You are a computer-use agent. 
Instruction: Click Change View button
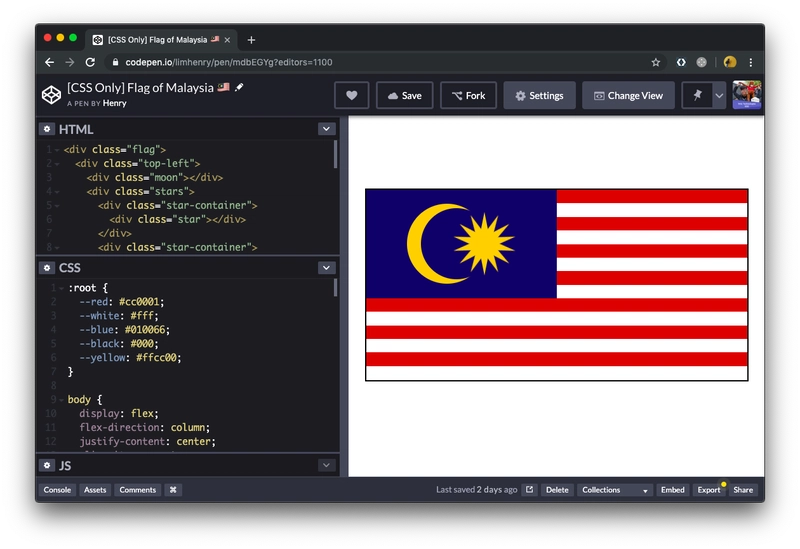click(x=628, y=95)
